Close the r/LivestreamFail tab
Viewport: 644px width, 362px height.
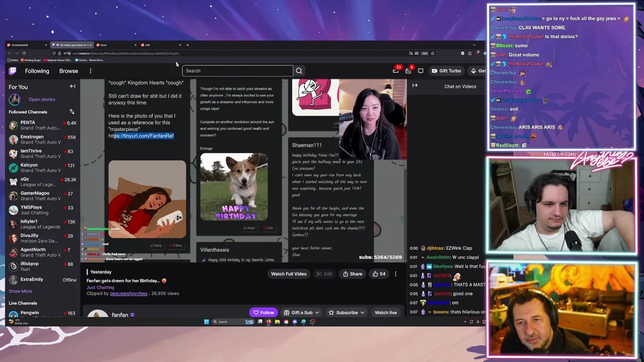pos(46,45)
